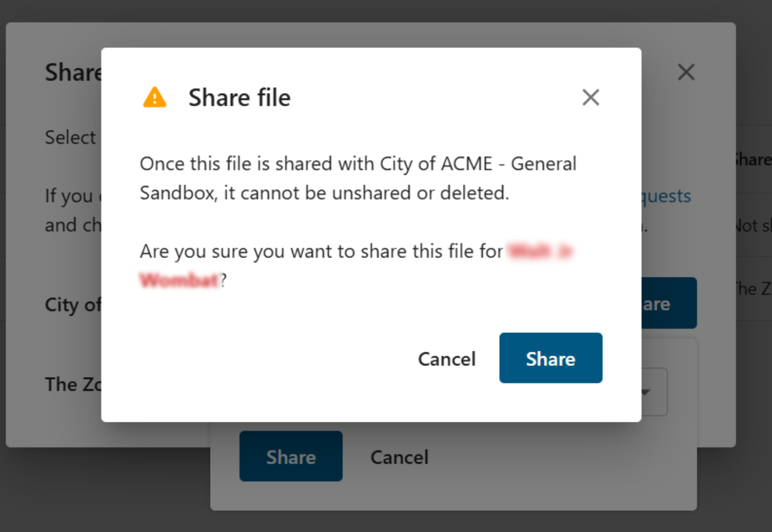The width and height of the screenshot is (772, 532).
Task: Click the dimmed Share button below dialog
Action: pyautogui.click(x=291, y=456)
